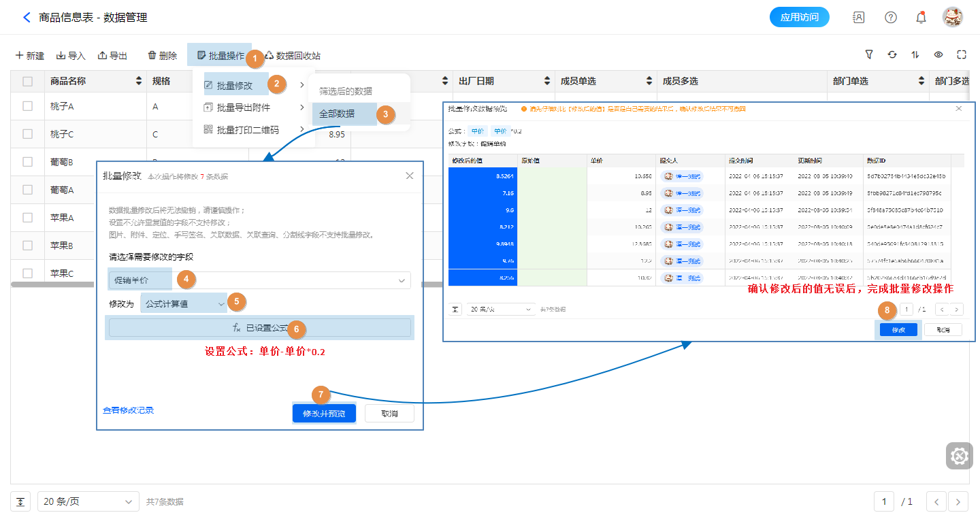Choose 批量导出附件 menu item

243,107
